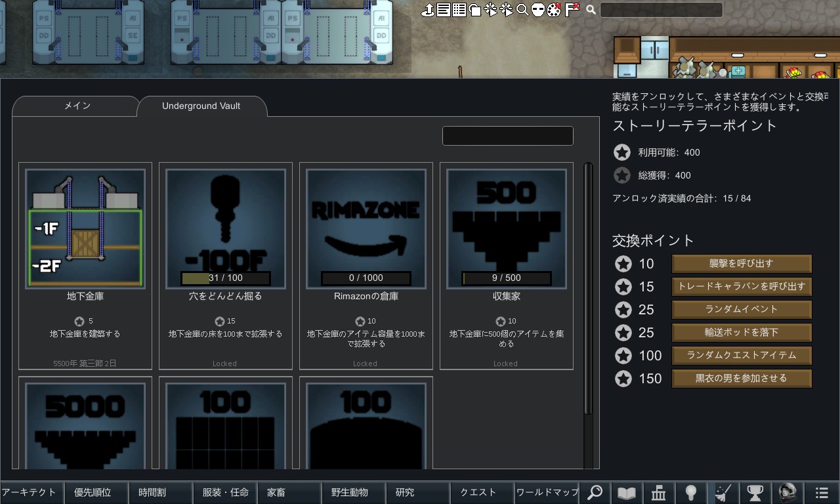Click the achievements list vertical scrollbar
This screenshot has height=504, width=840.
(x=588, y=289)
